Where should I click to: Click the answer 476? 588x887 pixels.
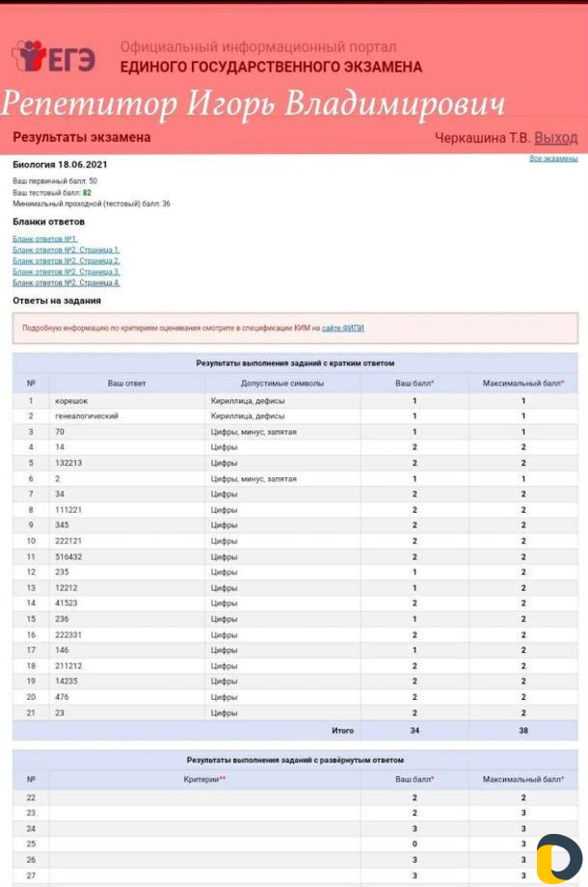point(62,697)
